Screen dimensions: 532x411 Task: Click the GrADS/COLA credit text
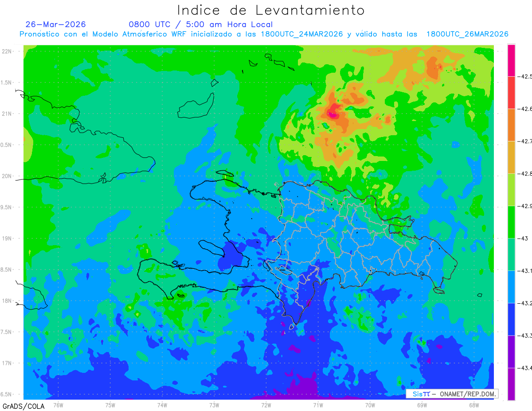click(21, 406)
